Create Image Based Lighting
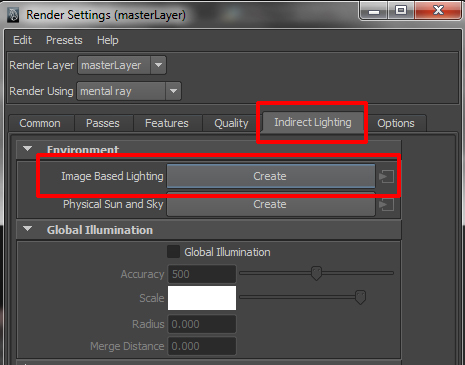465x365 pixels. click(x=271, y=176)
